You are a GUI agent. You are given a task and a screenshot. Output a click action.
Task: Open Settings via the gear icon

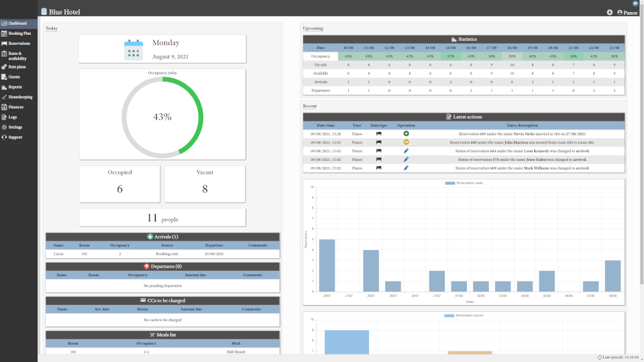point(5,127)
